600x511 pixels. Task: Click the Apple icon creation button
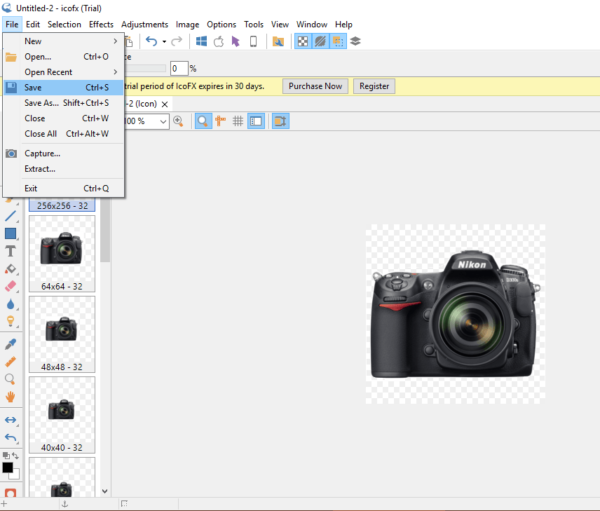tap(218, 41)
